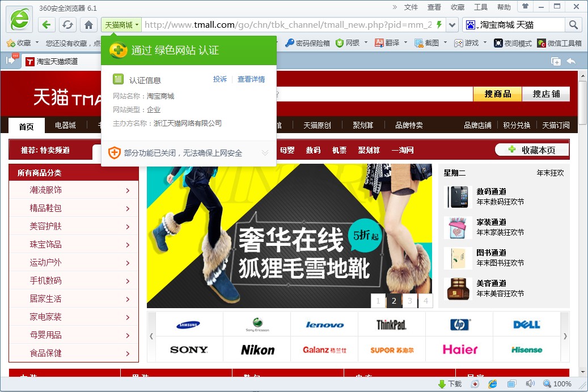This screenshot has height=392, width=588.
Task: Click the red cross doctor icon in status bar
Action: [x=475, y=384]
